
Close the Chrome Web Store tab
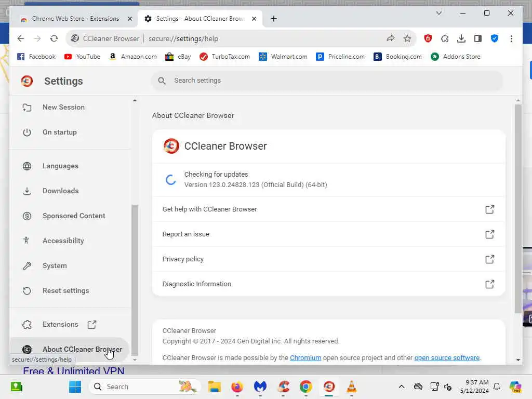[x=129, y=19]
